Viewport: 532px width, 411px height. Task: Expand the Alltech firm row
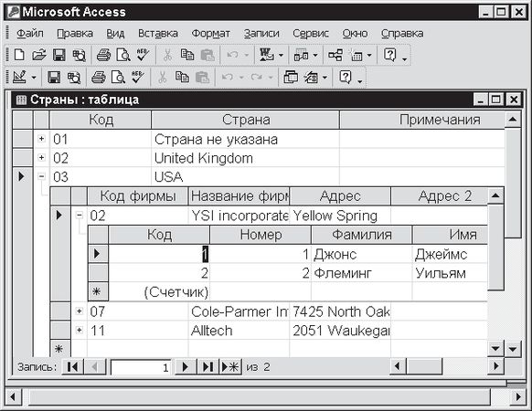[x=79, y=330]
